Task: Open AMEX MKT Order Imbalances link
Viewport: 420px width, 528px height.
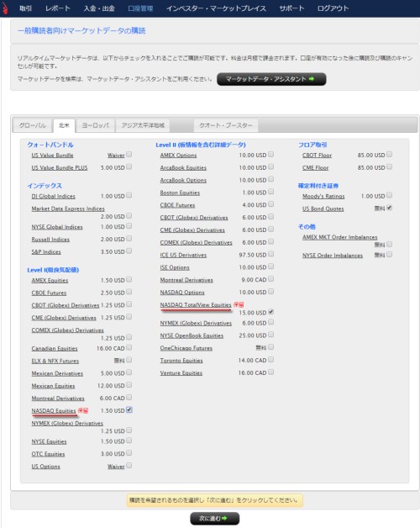Action: tap(340, 237)
